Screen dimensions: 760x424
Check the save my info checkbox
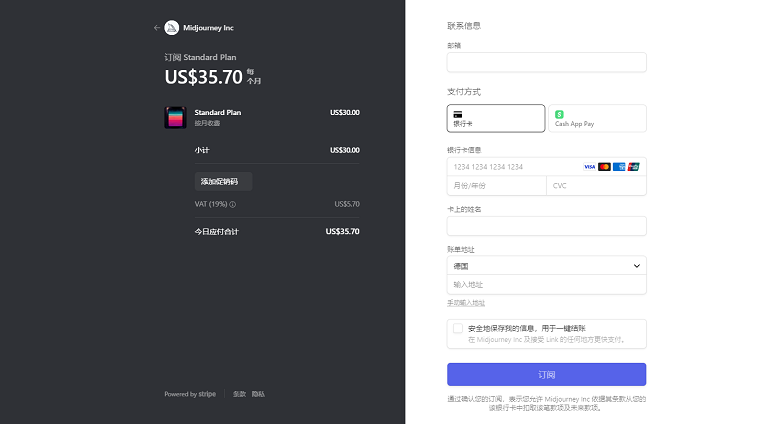pos(458,328)
